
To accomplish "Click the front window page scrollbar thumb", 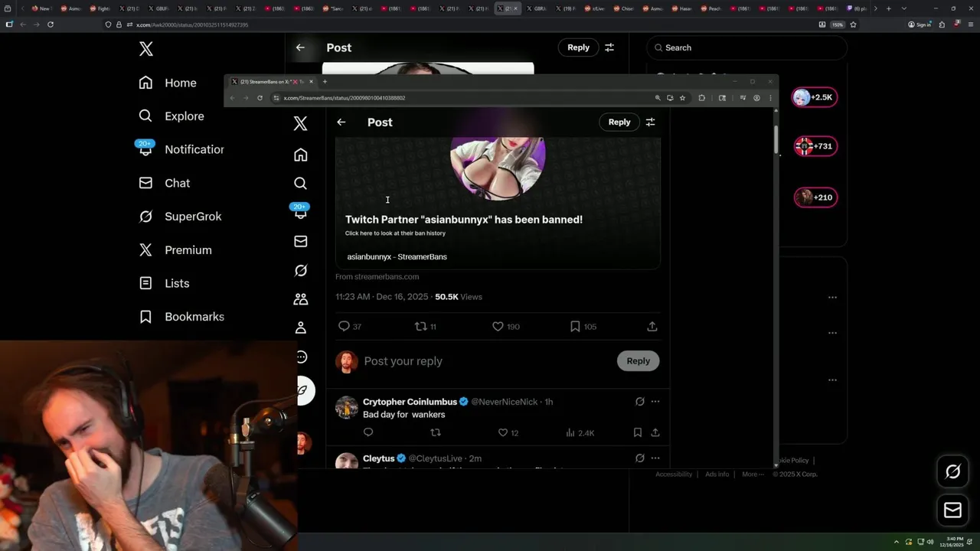I will 776,139.
